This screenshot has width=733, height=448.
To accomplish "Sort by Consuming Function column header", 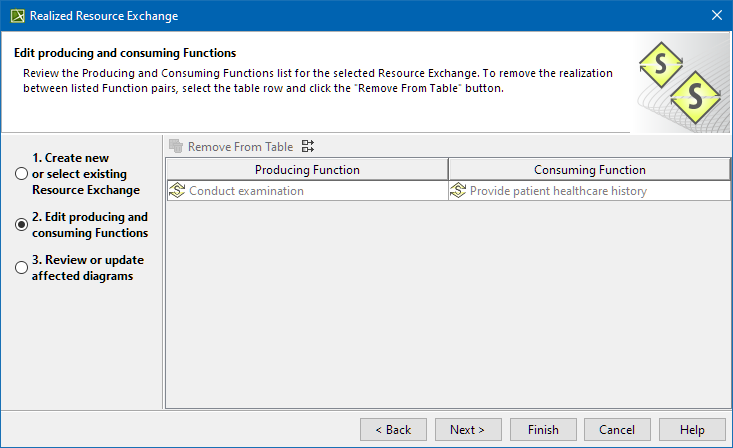I will [589, 170].
